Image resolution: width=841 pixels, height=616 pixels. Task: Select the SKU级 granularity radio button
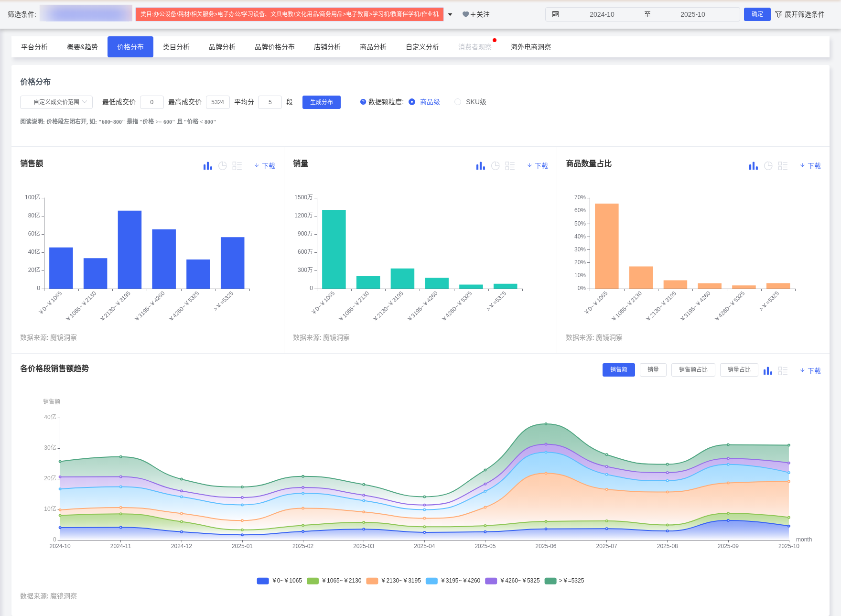(458, 102)
